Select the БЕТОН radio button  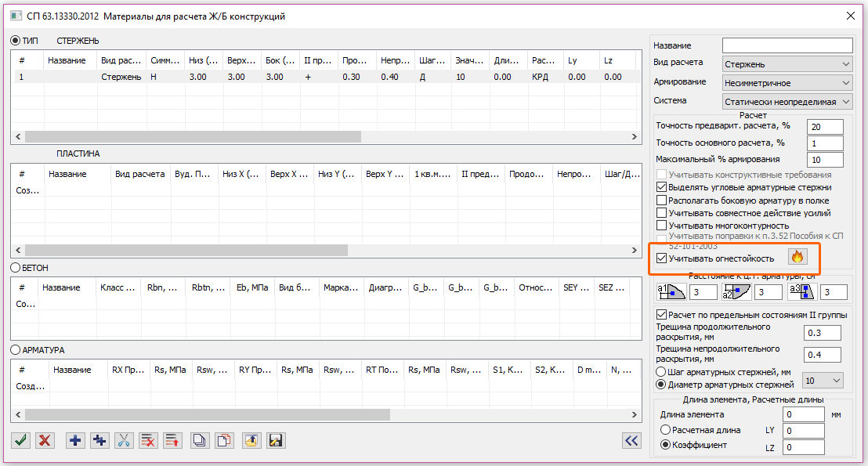pos(15,268)
